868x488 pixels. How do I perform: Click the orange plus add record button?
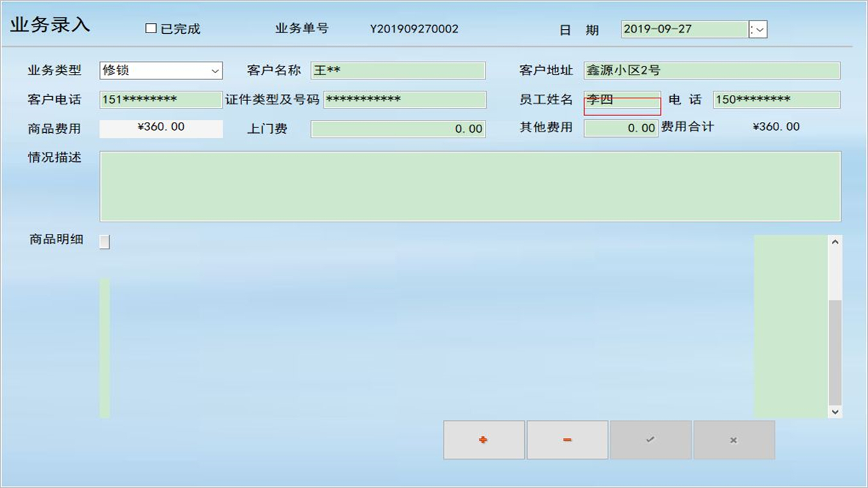coord(483,439)
